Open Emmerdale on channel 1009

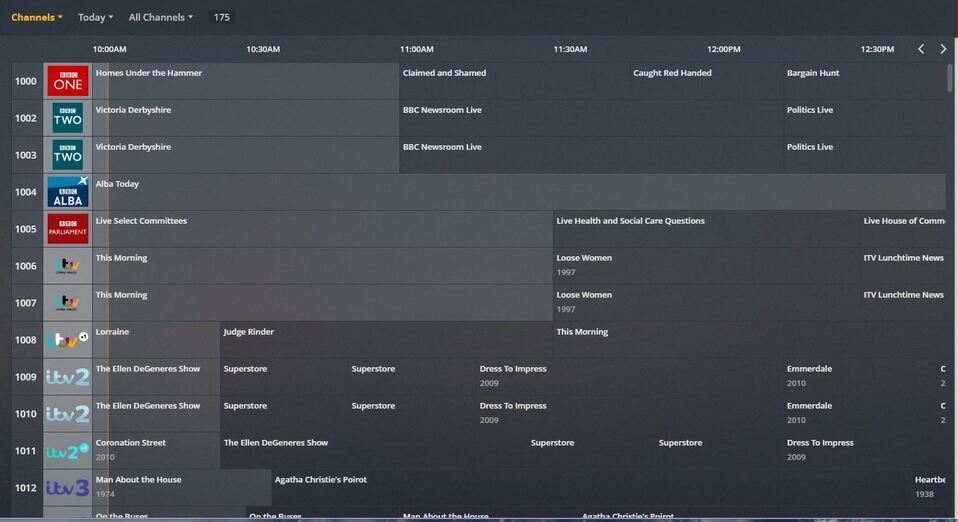pos(860,377)
